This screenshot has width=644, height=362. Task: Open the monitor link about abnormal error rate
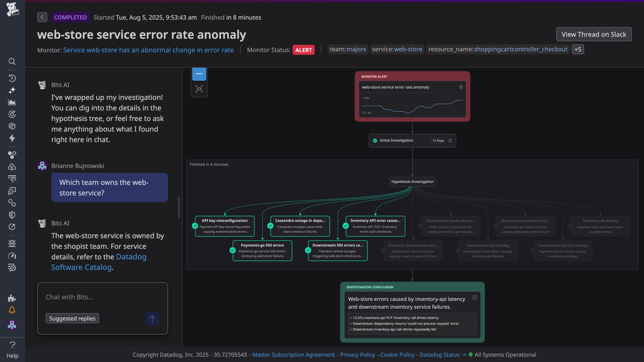[x=149, y=50]
